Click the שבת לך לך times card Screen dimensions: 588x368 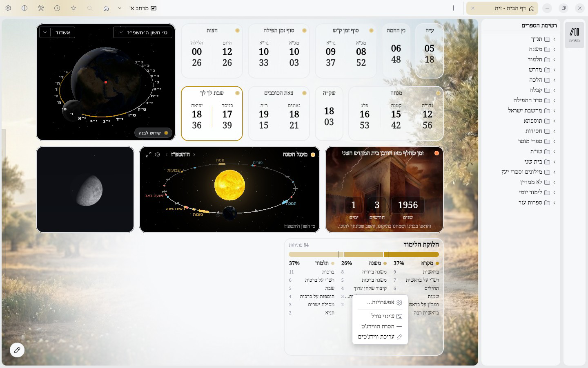(x=212, y=113)
